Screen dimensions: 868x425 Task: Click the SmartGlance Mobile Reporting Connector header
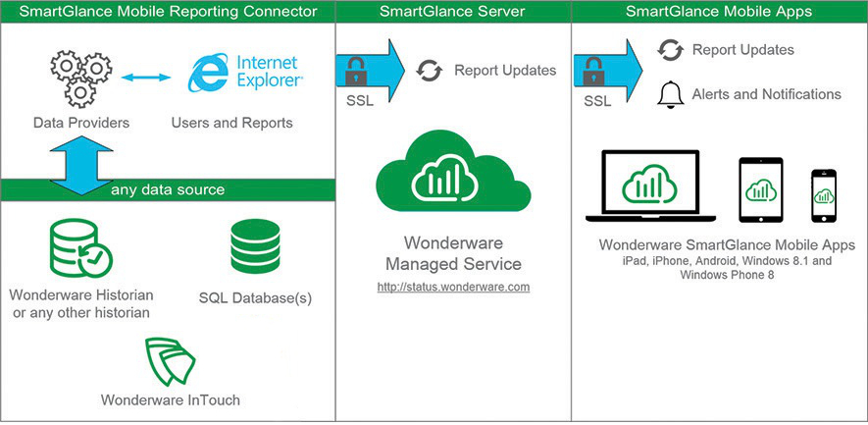[x=169, y=12]
